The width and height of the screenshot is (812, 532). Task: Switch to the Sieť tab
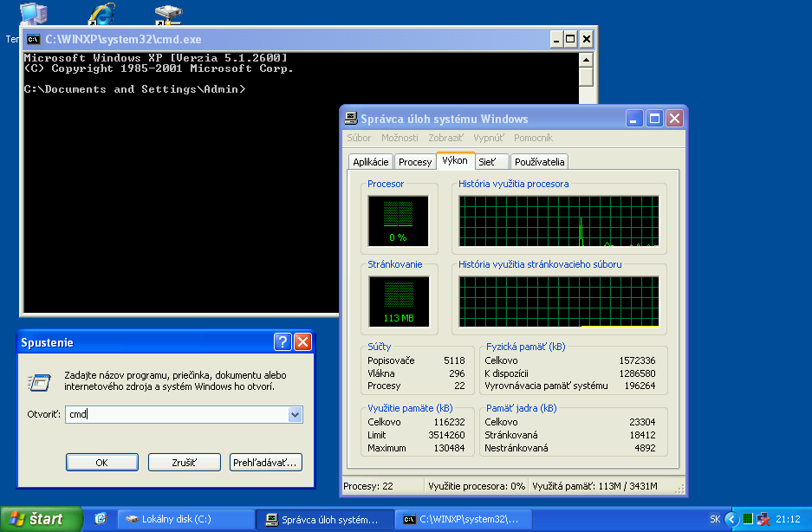click(x=488, y=162)
